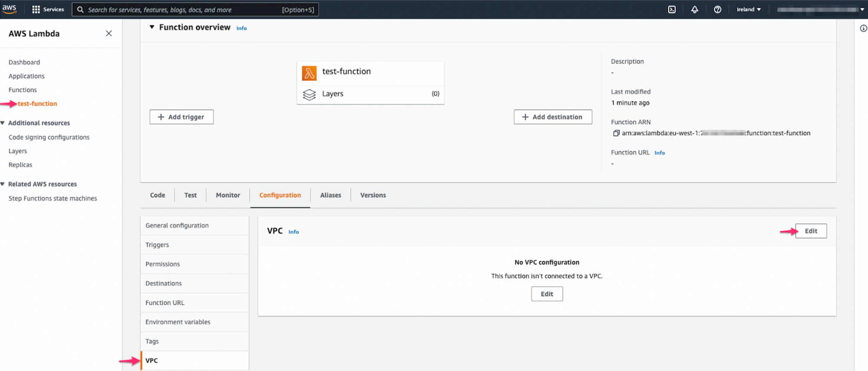
Task: Open the notifications bell
Action: click(x=694, y=10)
